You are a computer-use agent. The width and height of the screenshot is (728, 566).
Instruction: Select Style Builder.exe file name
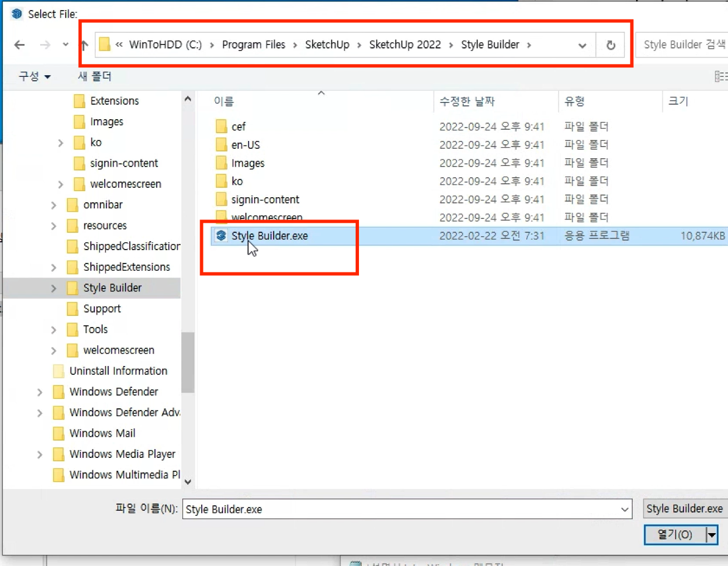pyautogui.click(x=270, y=236)
